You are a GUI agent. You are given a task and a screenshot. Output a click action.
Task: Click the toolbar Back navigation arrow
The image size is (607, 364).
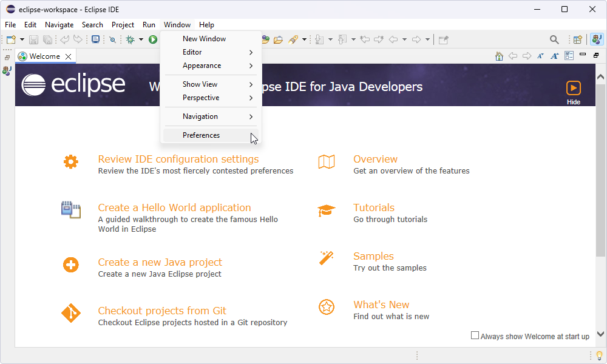[393, 39]
